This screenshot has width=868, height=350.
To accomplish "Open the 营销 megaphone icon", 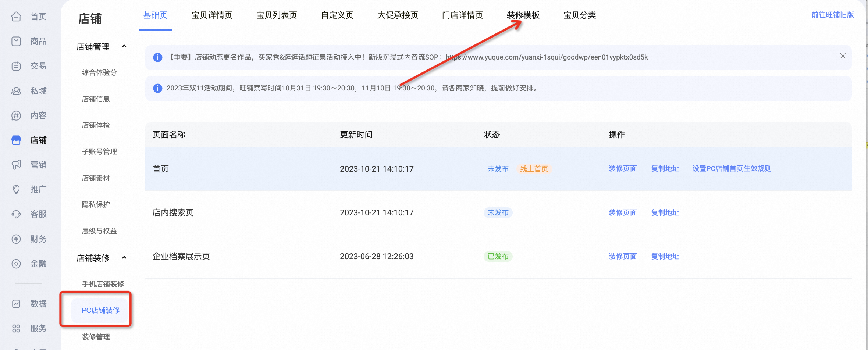I will pyautogui.click(x=16, y=165).
